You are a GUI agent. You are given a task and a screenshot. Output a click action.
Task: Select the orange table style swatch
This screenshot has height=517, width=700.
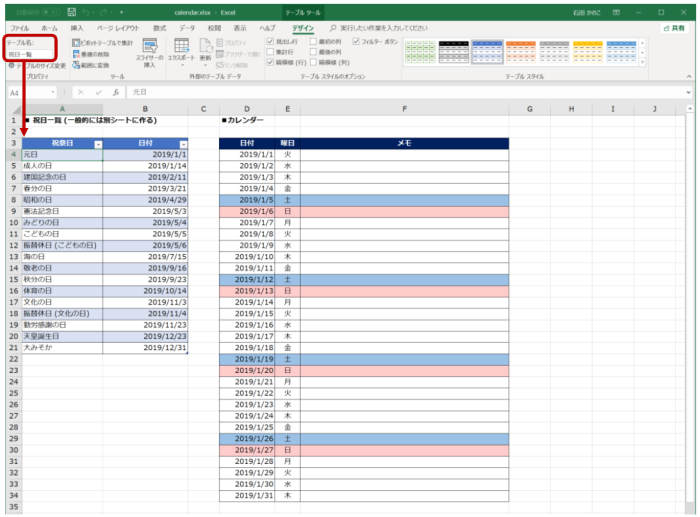click(x=522, y=52)
